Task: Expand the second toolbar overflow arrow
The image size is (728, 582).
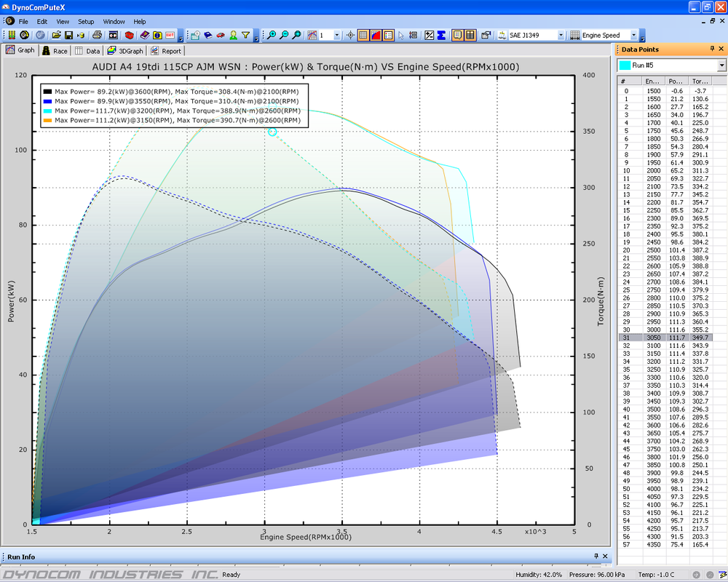Action: [256, 36]
